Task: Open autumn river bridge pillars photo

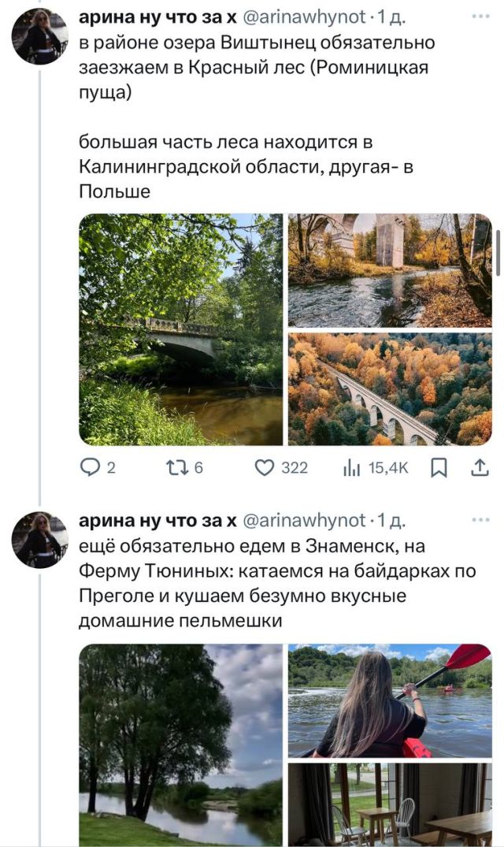Action: click(x=389, y=270)
